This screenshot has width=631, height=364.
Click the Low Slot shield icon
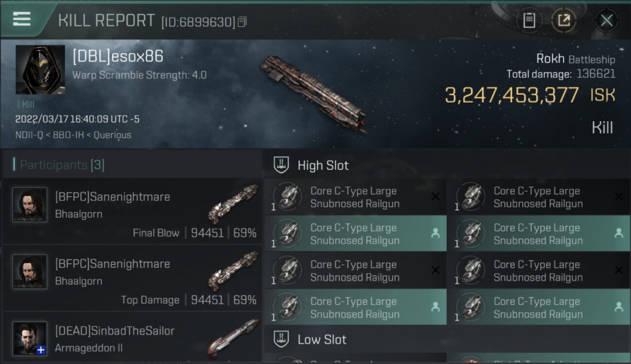(282, 339)
